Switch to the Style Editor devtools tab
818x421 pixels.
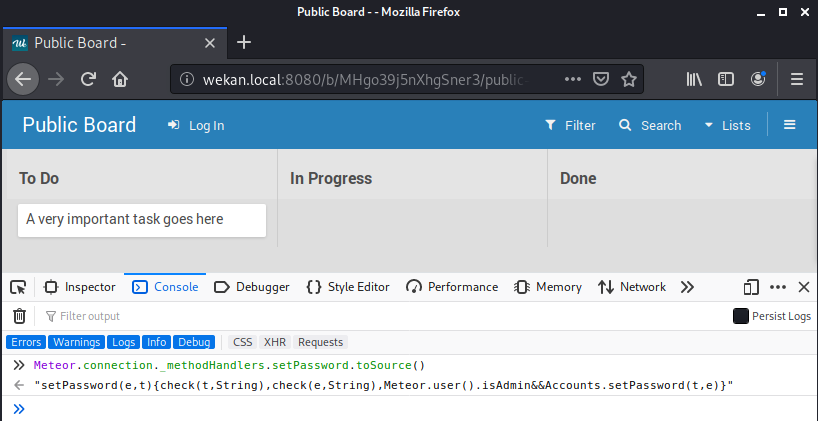click(348, 287)
